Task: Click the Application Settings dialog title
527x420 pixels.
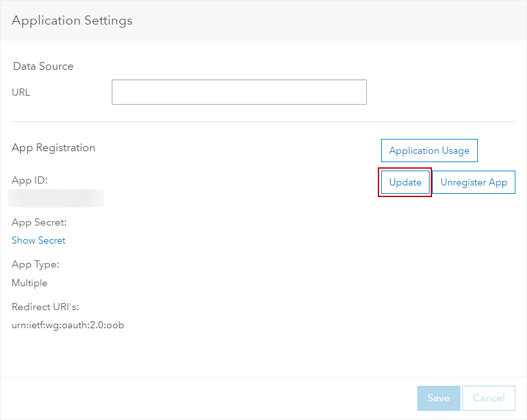Action: click(x=72, y=21)
